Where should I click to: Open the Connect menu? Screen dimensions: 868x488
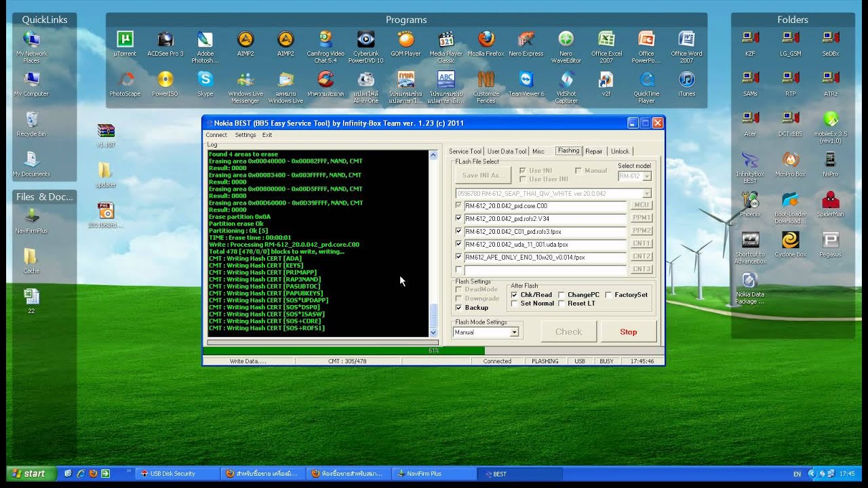point(216,135)
